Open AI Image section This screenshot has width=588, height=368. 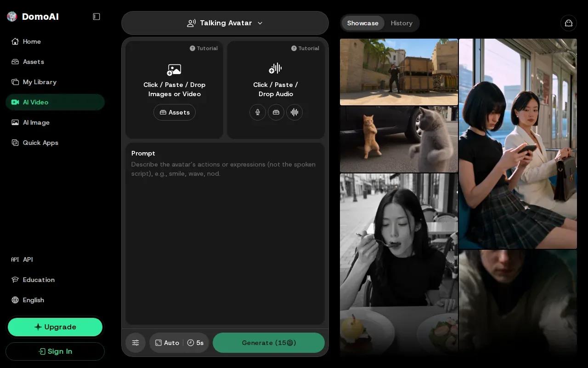pyautogui.click(x=55, y=122)
